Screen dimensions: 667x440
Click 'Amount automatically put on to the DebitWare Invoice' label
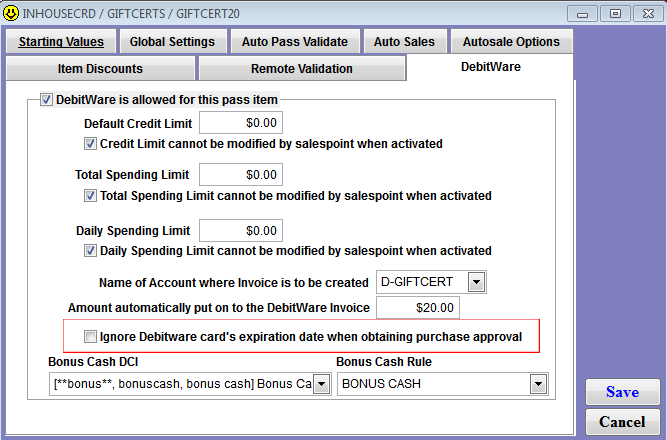(219, 308)
